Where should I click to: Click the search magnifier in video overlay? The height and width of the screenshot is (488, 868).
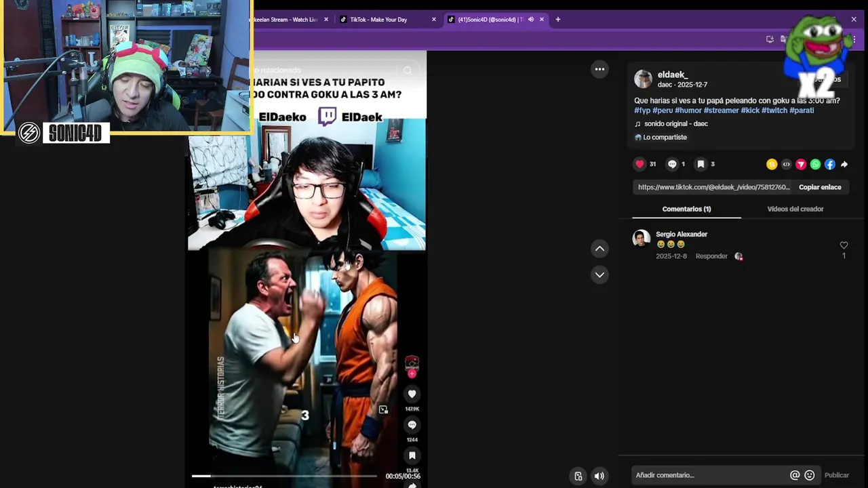[408, 70]
